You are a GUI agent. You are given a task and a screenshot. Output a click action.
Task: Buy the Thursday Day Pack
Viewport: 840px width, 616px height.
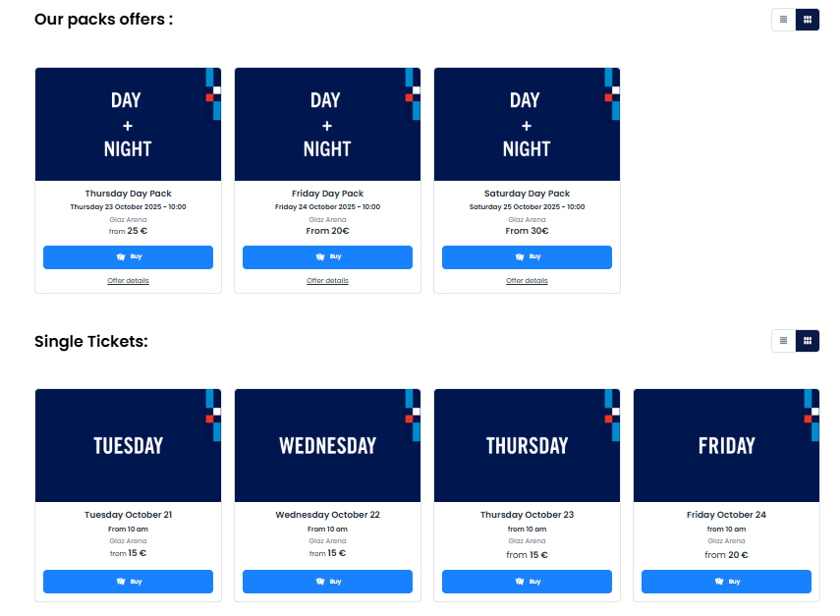pyautogui.click(x=128, y=257)
